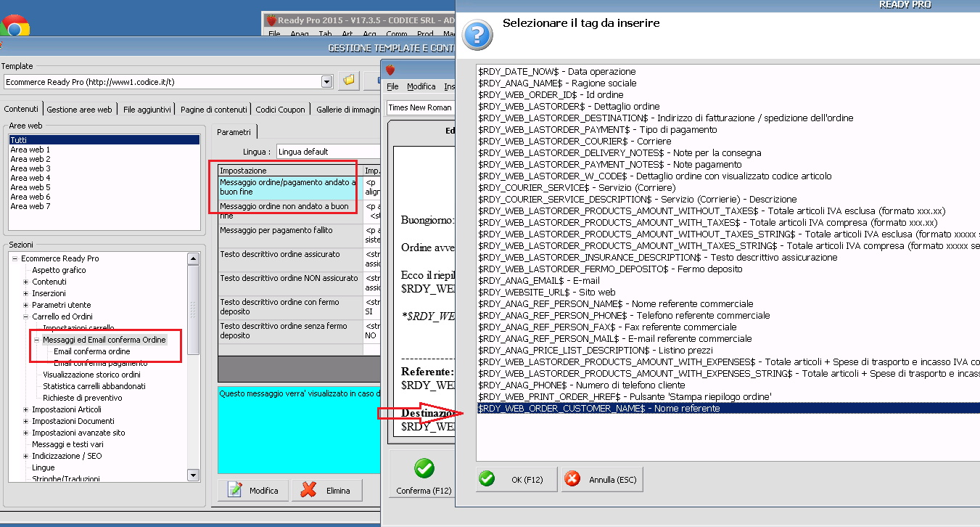
Task: Collapse the Carrello ed Ordini tree node
Action: tap(26, 316)
